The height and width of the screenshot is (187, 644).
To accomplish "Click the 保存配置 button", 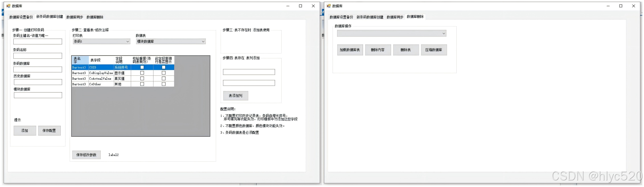I will tap(49, 131).
